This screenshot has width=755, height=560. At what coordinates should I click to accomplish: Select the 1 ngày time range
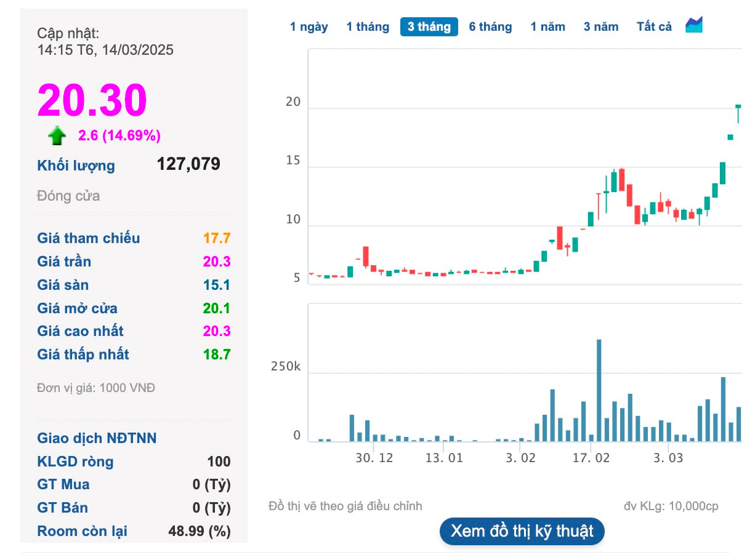309,27
